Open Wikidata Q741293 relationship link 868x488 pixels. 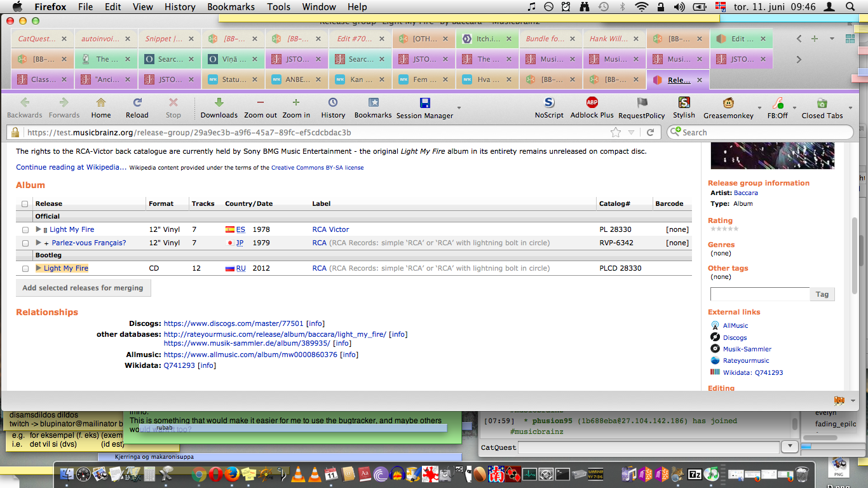pos(179,365)
